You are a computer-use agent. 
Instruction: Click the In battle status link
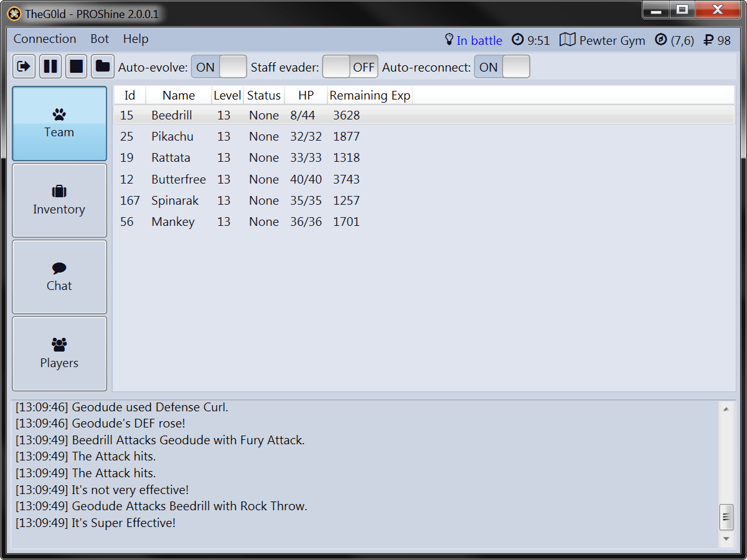(x=479, y=40)
